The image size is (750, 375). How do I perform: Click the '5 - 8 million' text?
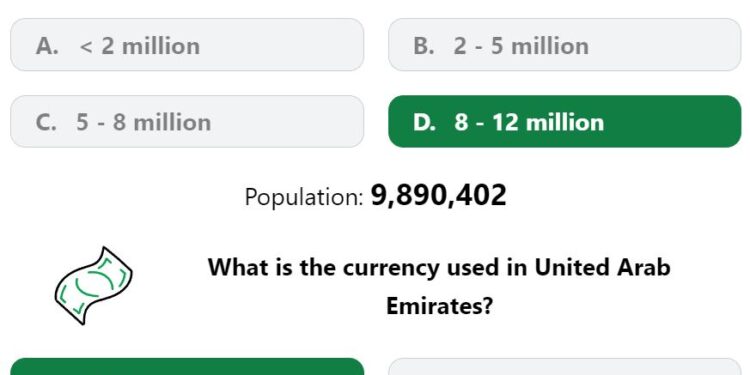pos(143,122)
